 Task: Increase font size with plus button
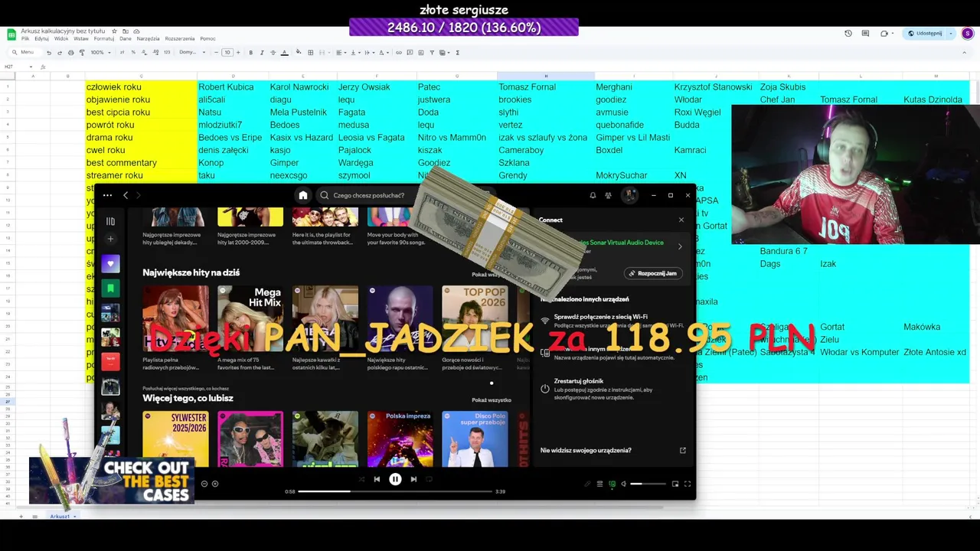238,53
